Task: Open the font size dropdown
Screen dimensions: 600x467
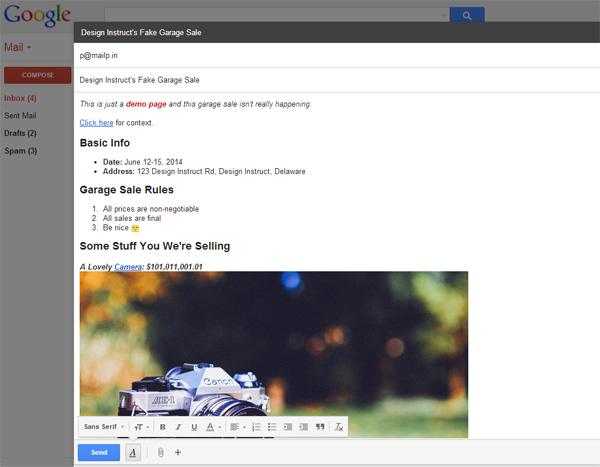Action: click(x=142, y=427)
